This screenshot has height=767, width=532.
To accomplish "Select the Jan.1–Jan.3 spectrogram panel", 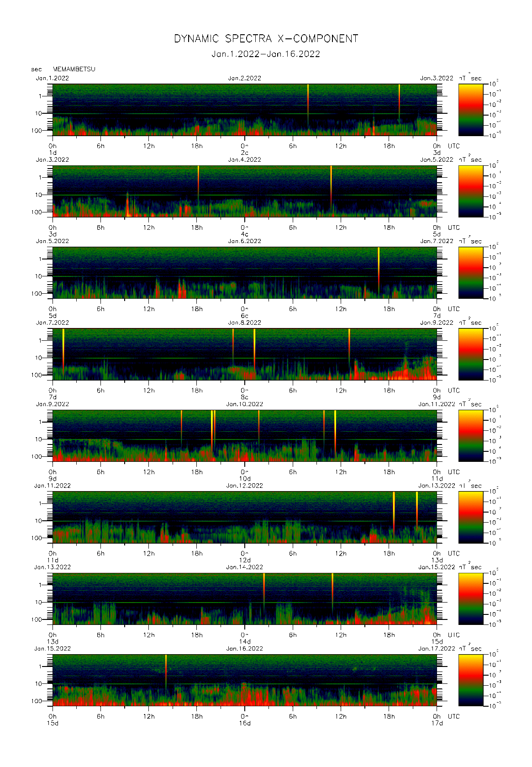I will tap(245, 110).
